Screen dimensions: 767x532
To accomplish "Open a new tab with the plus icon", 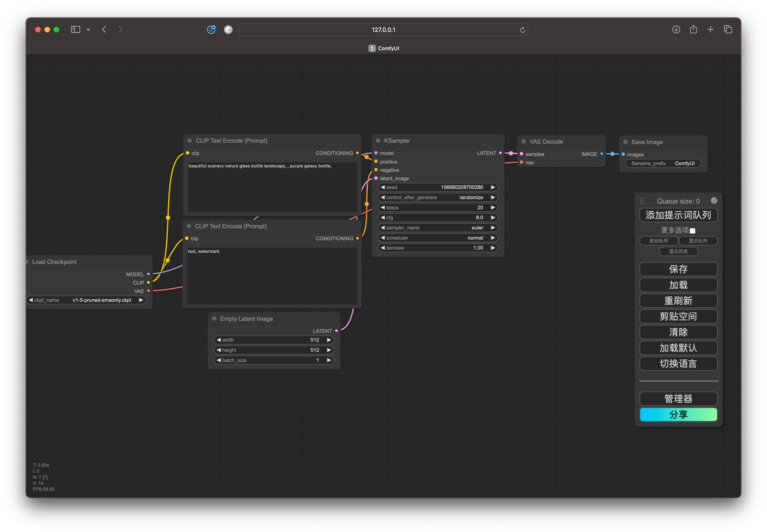I will [710, 29].
